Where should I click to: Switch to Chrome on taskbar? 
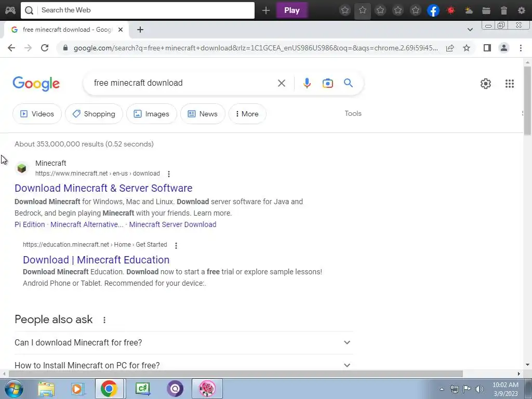pos(109,389)
